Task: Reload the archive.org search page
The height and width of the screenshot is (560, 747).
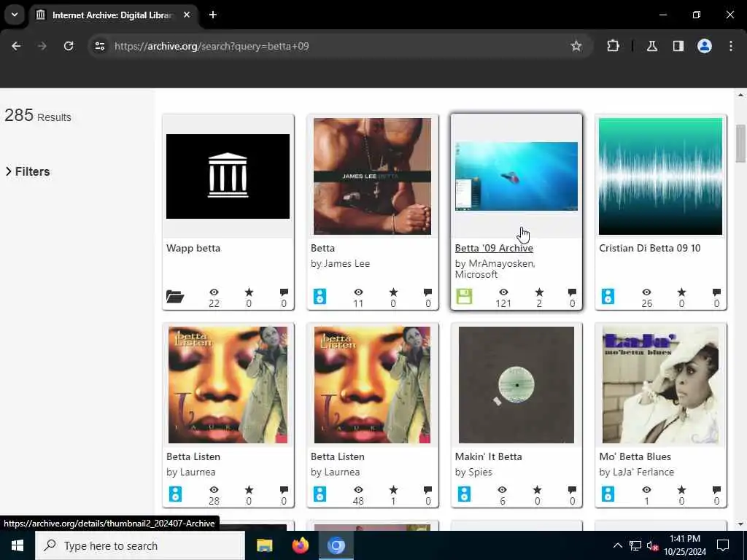Action: 69,46
